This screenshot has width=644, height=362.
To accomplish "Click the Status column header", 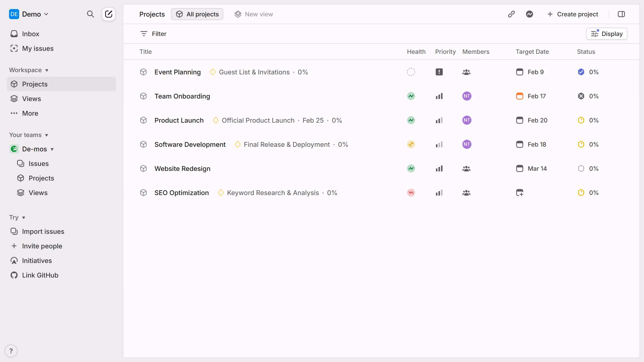I will coord(586,52).
